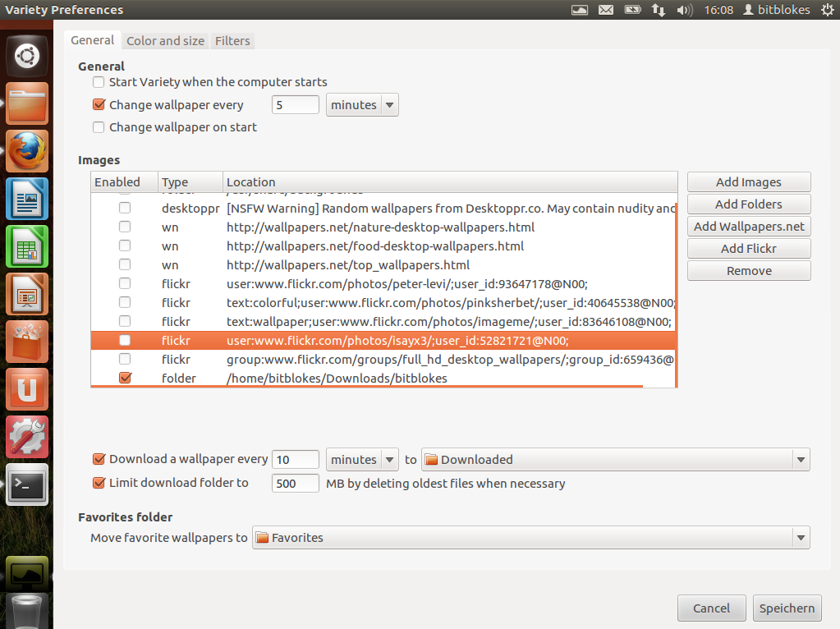Open Ubuntu One from the launcher
The width and height of the screenshot is (840, 629).
(27, 389)
